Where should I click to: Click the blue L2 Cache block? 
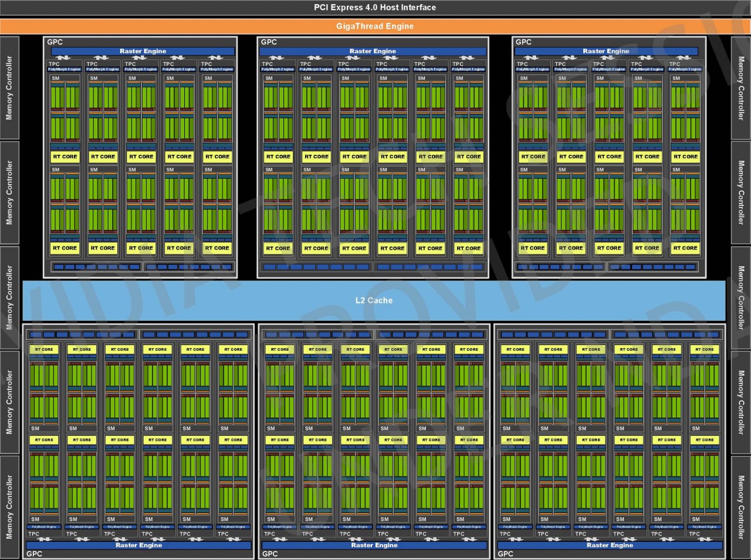tap(374, 300)
